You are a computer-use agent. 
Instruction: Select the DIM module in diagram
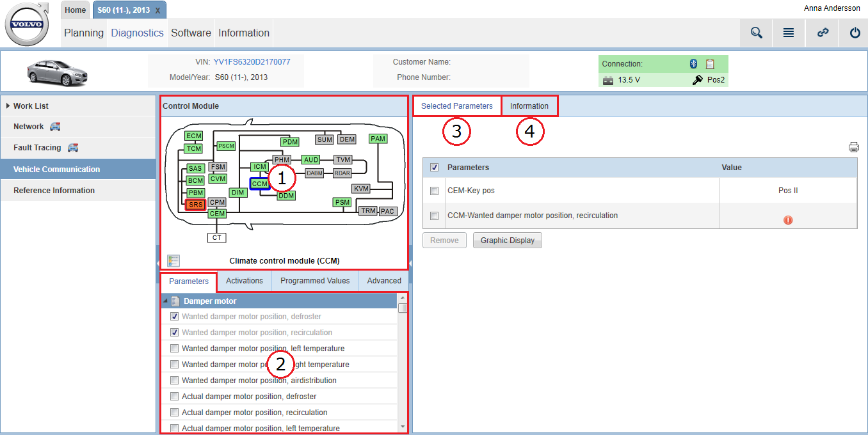[238, 193]
